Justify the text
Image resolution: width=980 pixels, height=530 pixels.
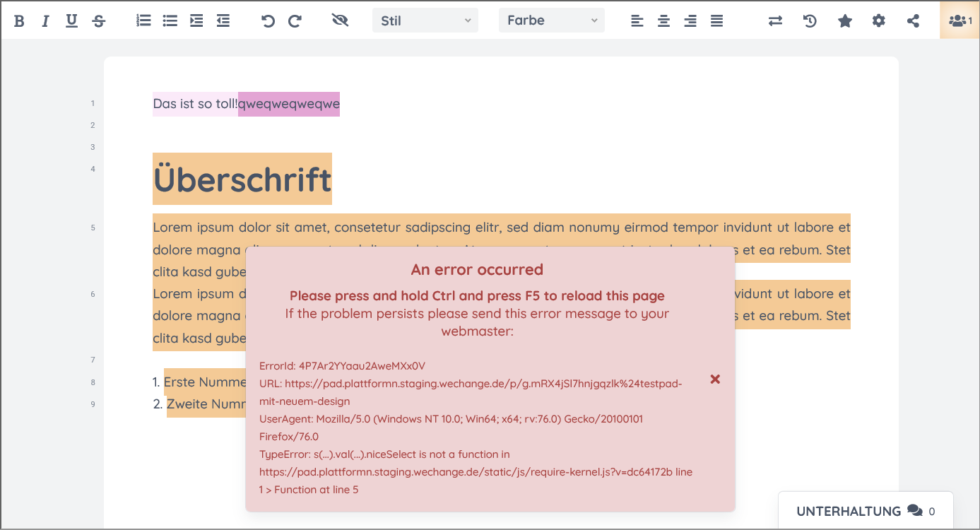[x=716, y=21]
